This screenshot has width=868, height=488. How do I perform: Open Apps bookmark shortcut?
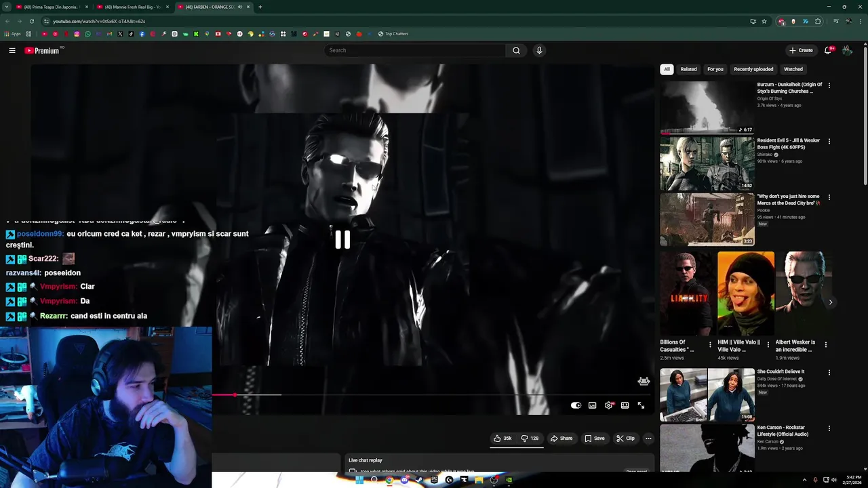point(12,34)
